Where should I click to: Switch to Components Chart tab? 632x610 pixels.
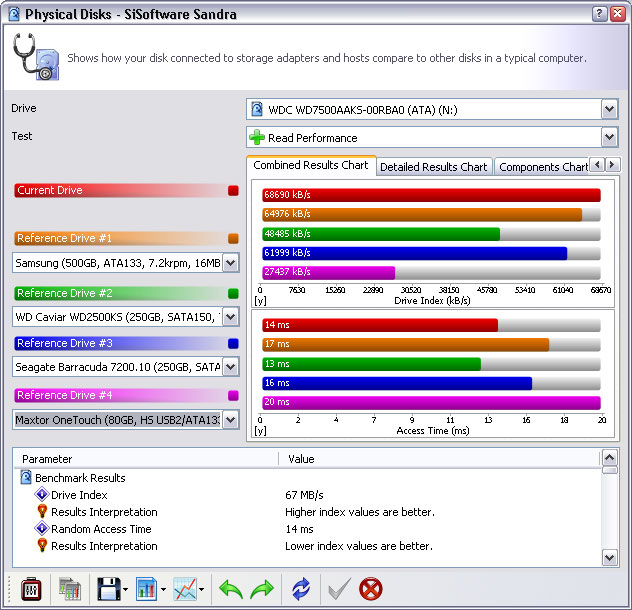542,167
